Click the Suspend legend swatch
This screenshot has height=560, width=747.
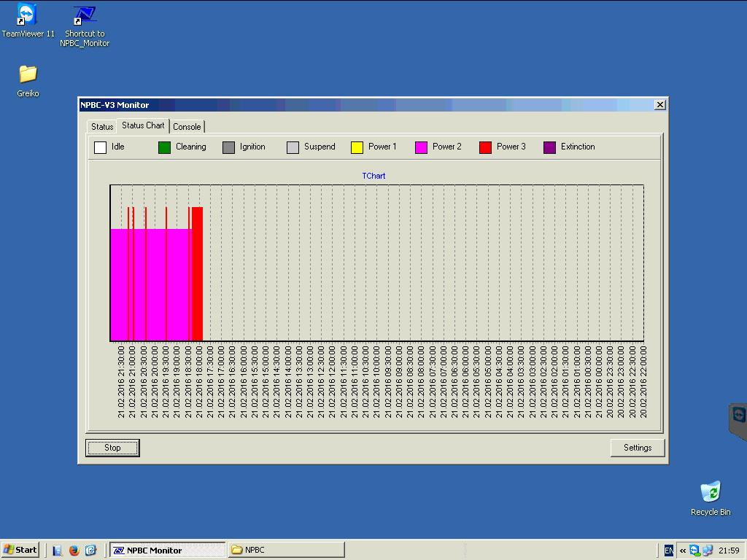[290, 147]
